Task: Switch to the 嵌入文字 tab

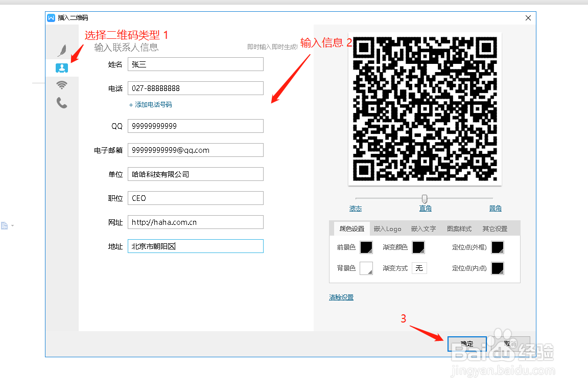Action: [x=423, y=228]
